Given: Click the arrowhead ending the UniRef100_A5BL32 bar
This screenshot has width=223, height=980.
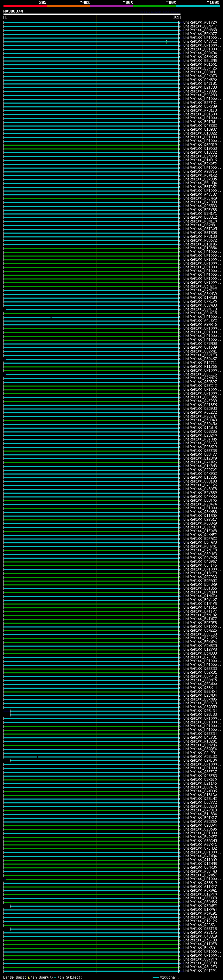Looking at the screenshot, I should click(179, 756).
